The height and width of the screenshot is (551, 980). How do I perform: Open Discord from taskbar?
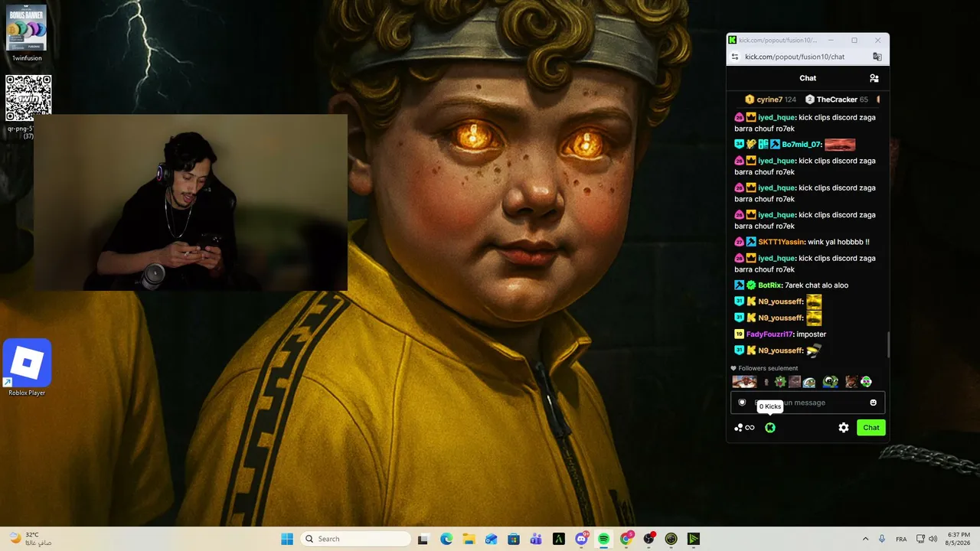[x=581, y=539]
